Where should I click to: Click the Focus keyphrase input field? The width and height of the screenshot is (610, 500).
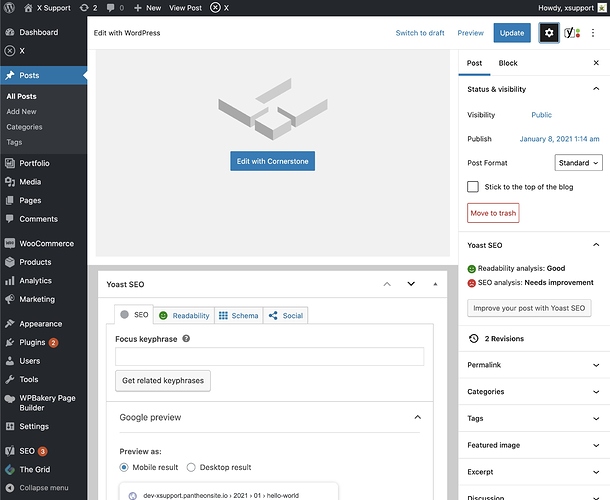click(269, 356)
